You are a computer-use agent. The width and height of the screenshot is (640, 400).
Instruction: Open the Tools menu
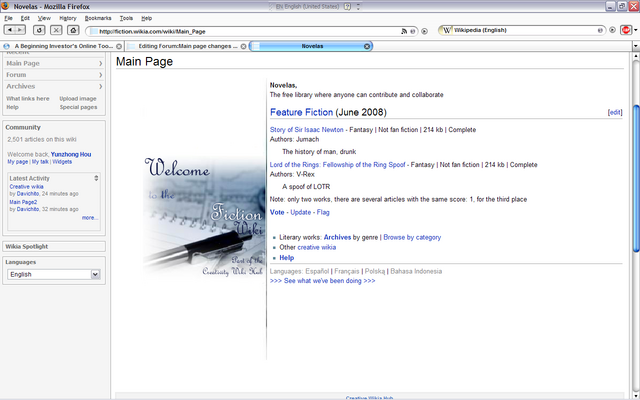pos(126,18)
